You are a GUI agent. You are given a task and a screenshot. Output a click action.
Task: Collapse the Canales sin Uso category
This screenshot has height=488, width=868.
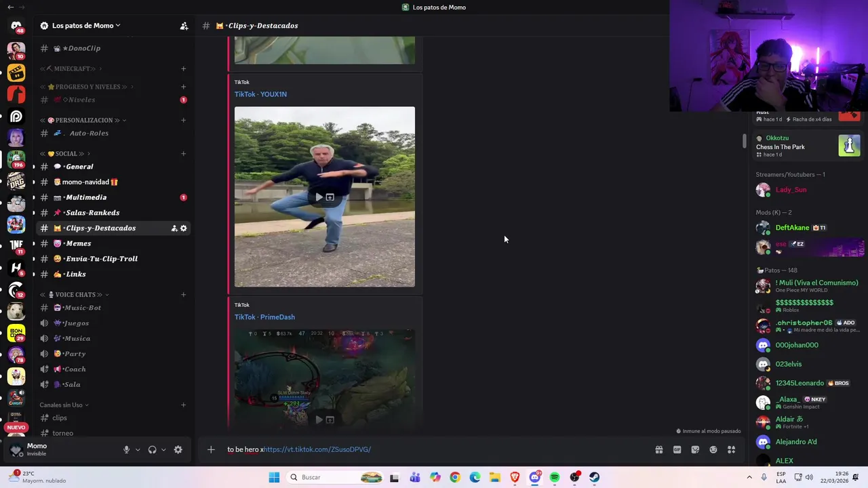pos(64,405)
